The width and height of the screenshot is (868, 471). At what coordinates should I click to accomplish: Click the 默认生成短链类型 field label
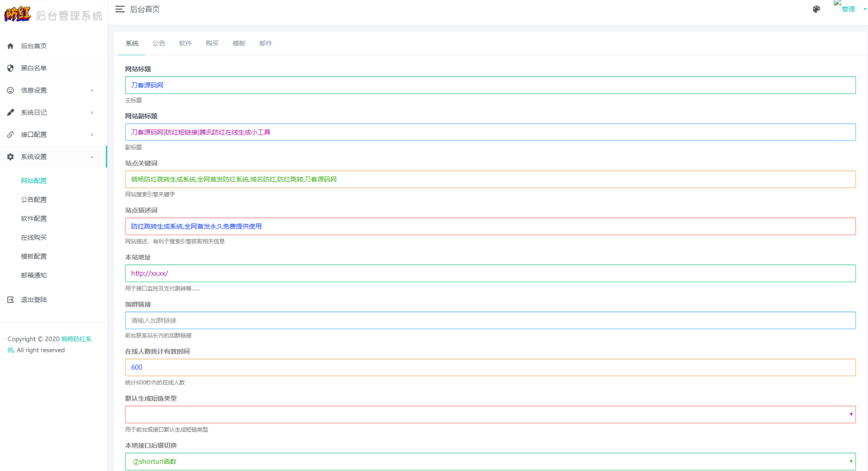click(151, 399)
